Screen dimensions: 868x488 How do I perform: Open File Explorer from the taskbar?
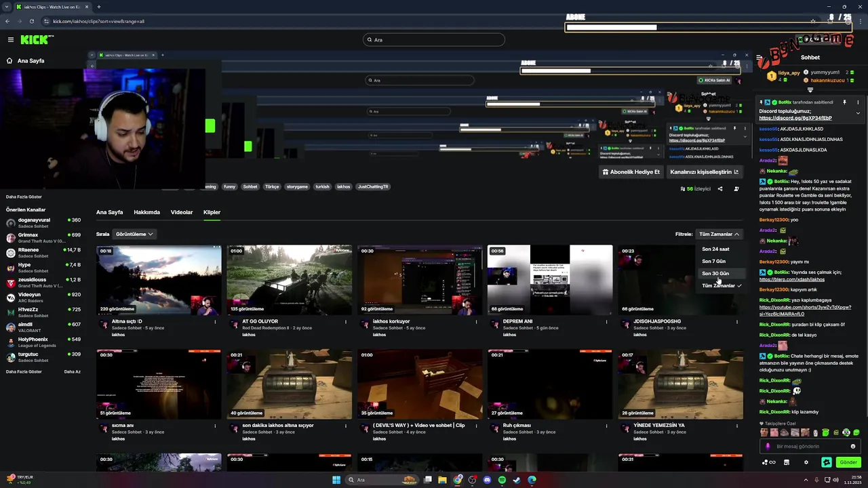[x=442, y=480]
